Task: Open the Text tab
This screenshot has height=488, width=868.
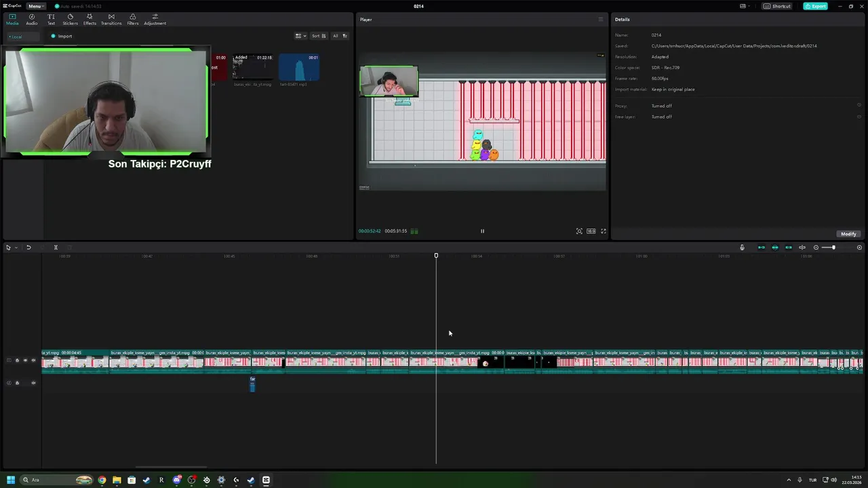Action: click(x=51, y=20)
